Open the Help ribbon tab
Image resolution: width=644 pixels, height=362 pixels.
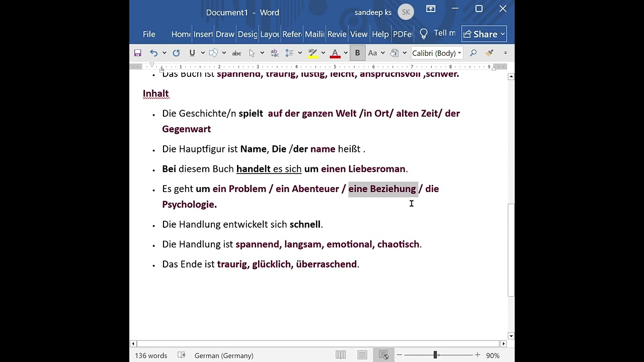point(380,34)
